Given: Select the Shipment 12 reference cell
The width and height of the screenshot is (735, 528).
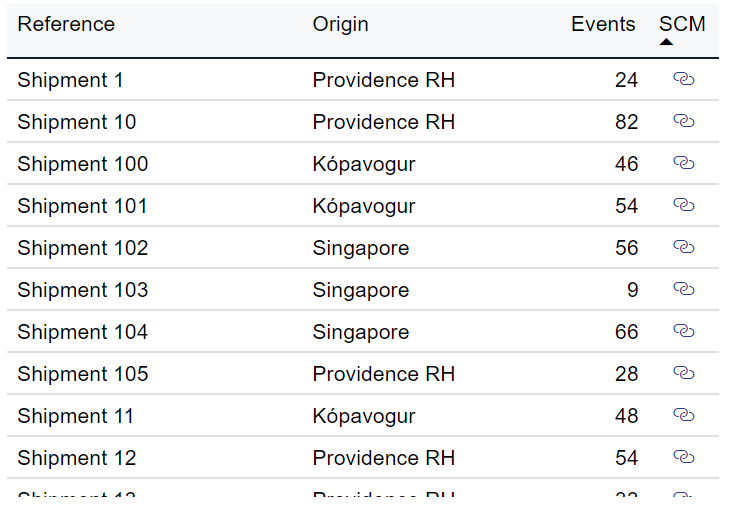Looking at the screenshot, I should 77,458.
